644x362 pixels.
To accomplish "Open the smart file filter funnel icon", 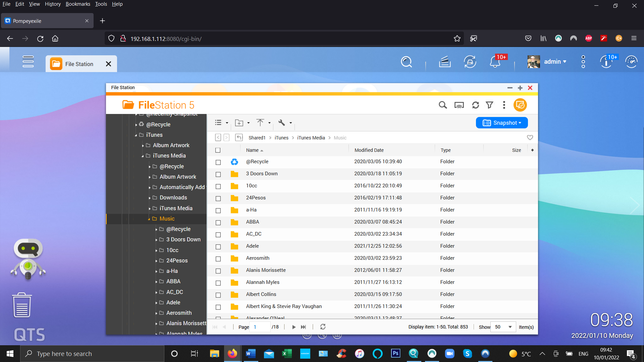I will click(489, 105).
